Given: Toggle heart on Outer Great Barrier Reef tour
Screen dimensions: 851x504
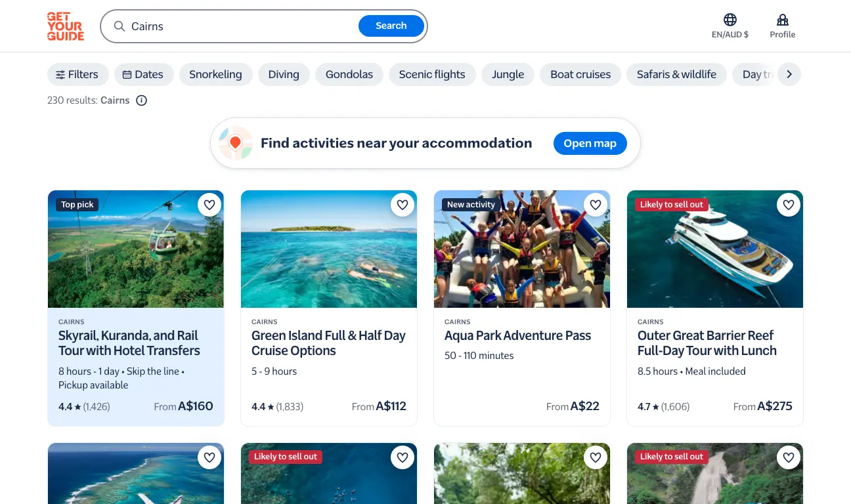Looking at the screenshot, I should coord(789,205).
